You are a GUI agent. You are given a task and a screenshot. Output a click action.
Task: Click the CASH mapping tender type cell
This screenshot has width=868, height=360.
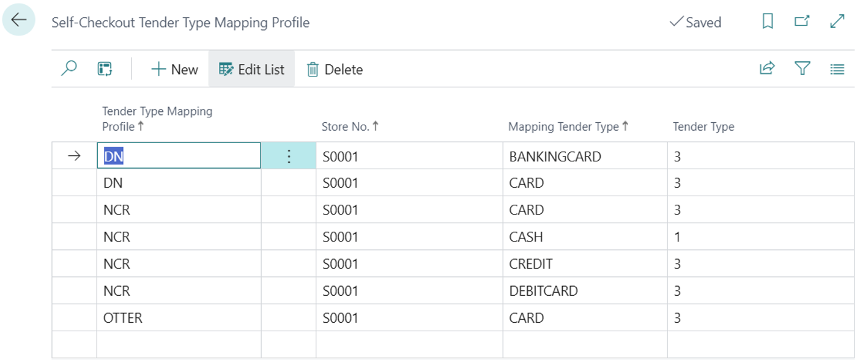pyautogui.click(x=526, y=237)
